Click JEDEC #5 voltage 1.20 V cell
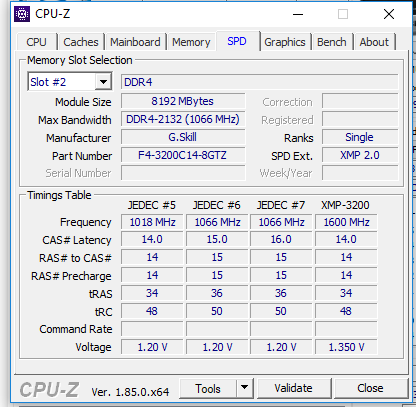 (152, 347)
